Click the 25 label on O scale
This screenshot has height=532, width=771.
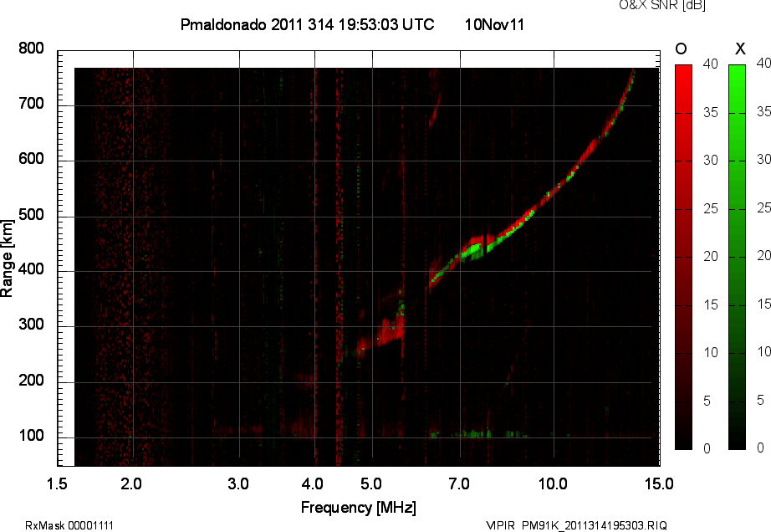coord(711,209)
